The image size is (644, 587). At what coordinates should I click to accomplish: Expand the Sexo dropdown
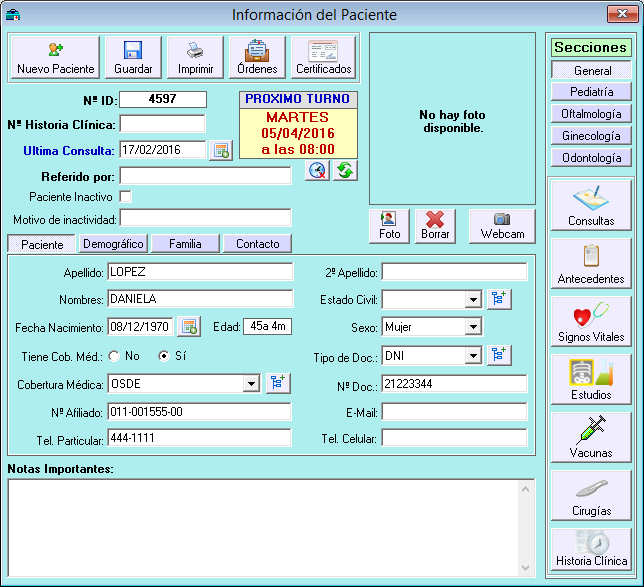pyautogui.click(x=473, y=327)
